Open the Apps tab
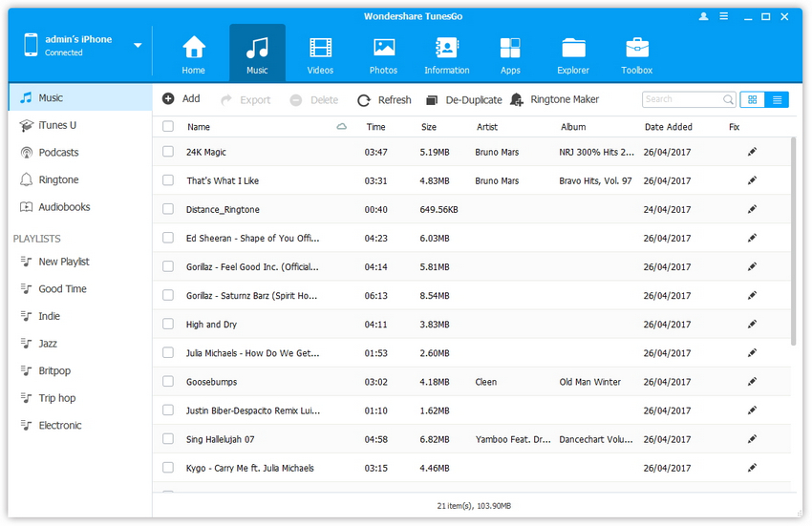The height and width of the screenshot is (526, 812). pyautogui.click(x=510, y=54)
